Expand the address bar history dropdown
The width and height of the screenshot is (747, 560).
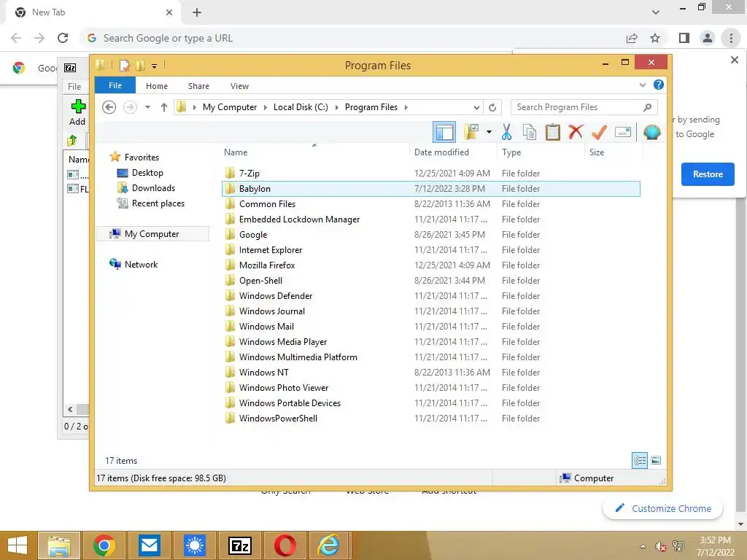point(476,108)
